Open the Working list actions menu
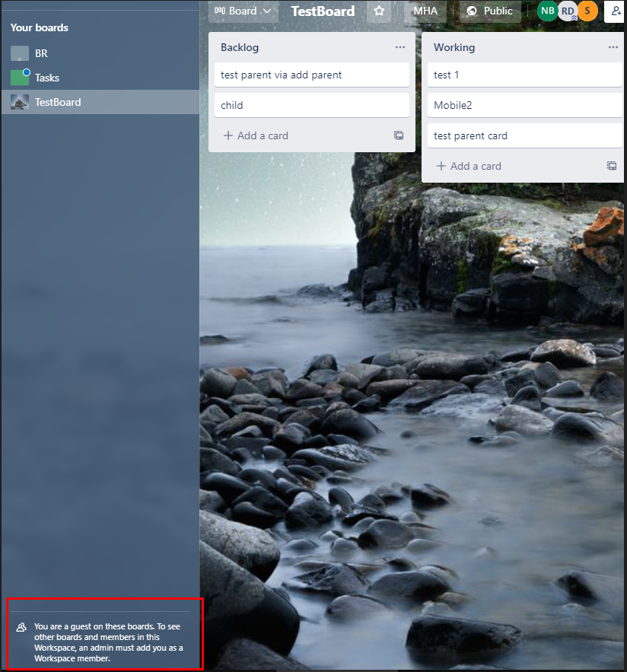627x672 pixels. pos(613,47)
